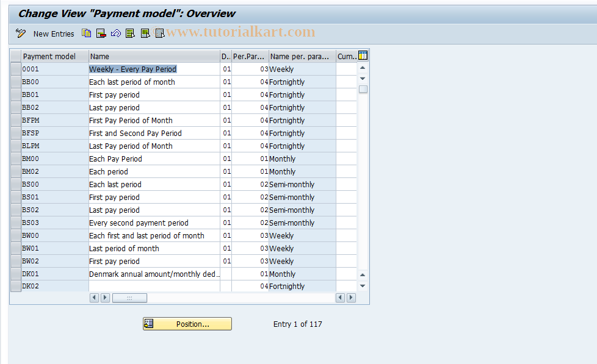Click the Deselect All toolbar icon
597x364 pixels.
coord(160,34)
